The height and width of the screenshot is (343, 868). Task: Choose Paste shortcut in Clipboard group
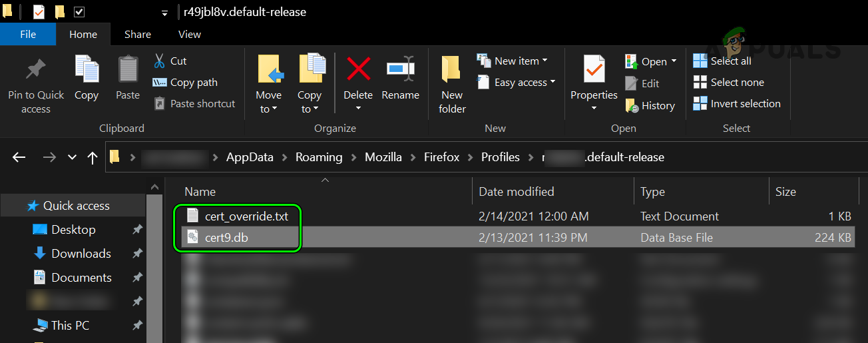(x=194, y=103)
